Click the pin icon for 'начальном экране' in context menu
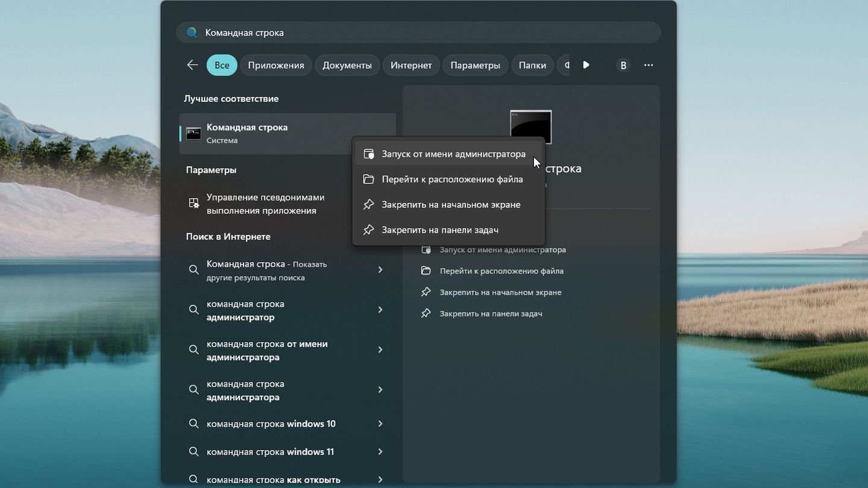The image size is (868, 488). 369,205
